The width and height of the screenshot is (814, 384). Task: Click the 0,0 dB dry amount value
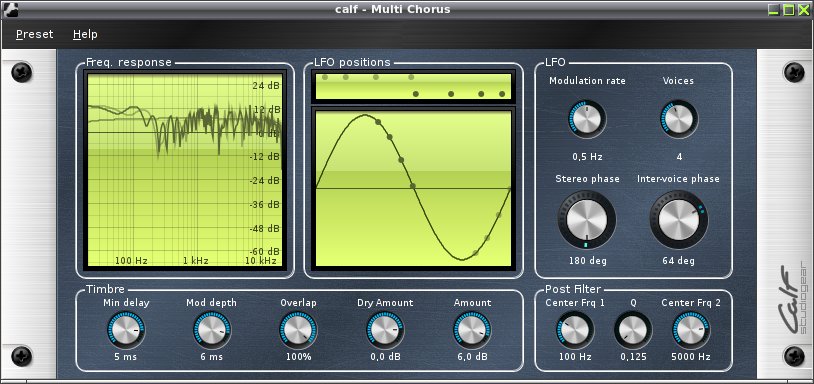point(385,357)
